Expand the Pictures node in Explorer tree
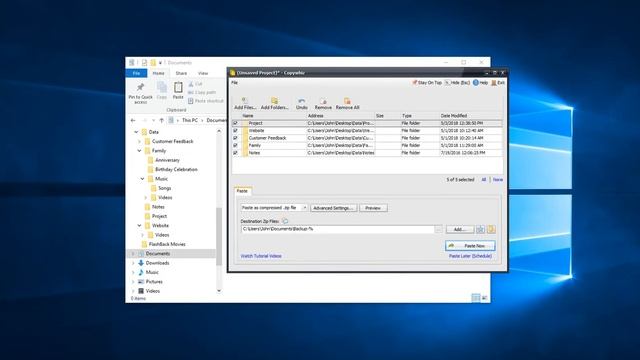640x360 pixels. 133,282
